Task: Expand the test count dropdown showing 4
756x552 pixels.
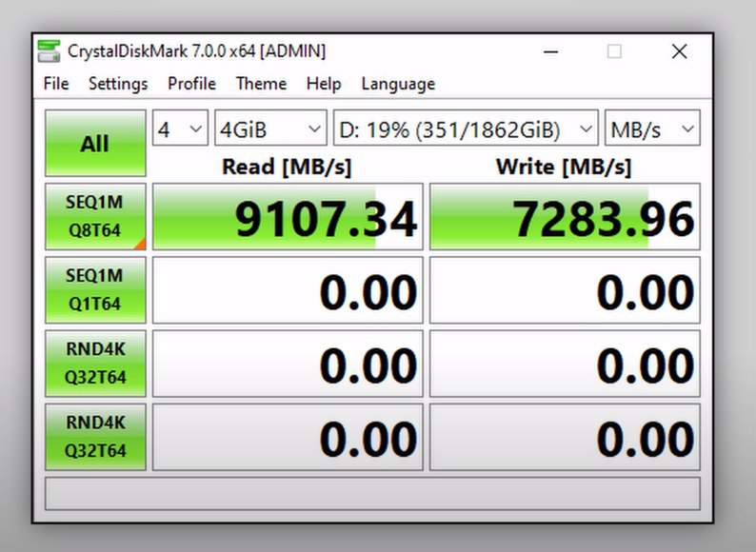Action: coord(180,128)
